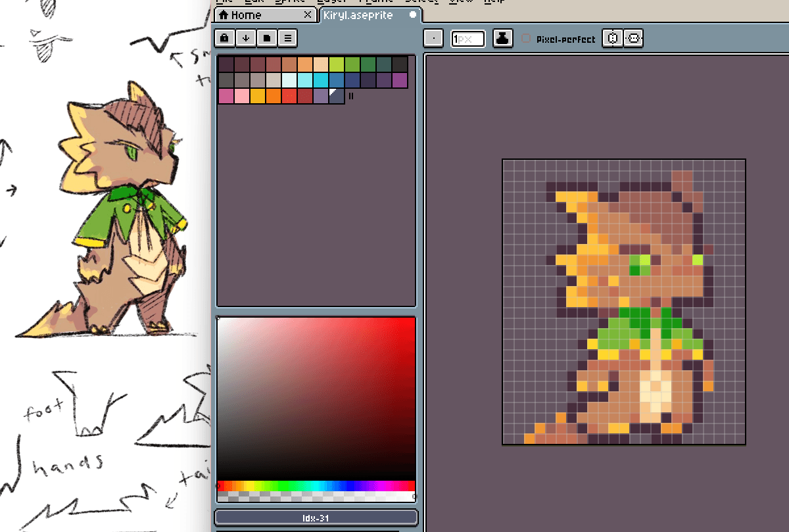The height and width of the screenshot is (532, 789).
Task: Click the unsaved dot on Kiryl.aseprite tab
Action: [x=412, y=14]
